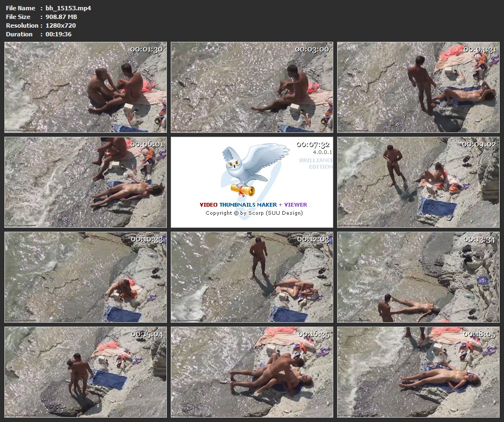Click the resolution value 1280x720

61,25
